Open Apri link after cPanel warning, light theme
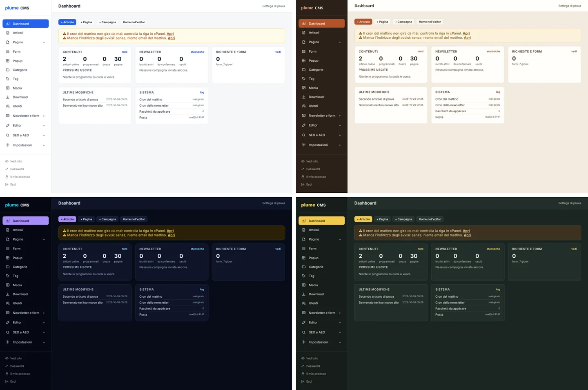Viewport: 588px width, 390px height. tap(170, 34)
